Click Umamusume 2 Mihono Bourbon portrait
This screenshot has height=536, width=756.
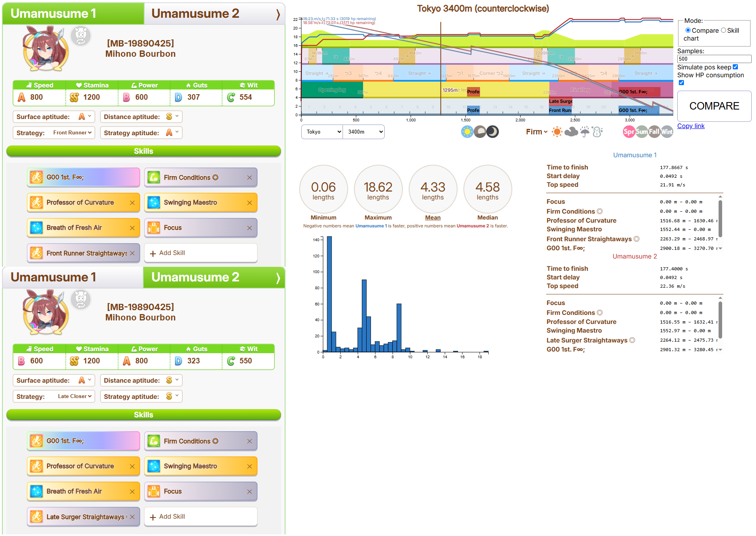coord(45,312)
